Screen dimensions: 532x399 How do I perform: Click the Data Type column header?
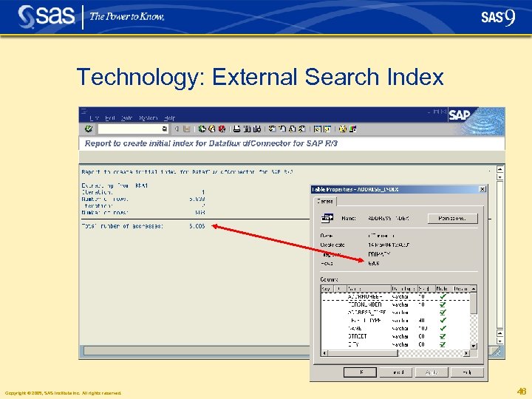(404, 289)
